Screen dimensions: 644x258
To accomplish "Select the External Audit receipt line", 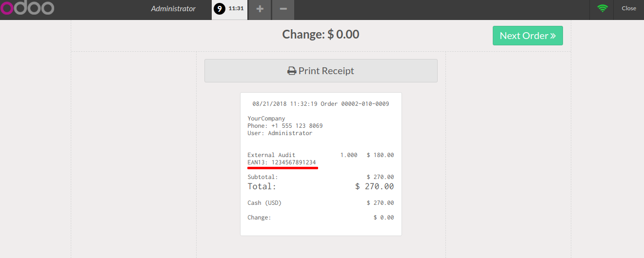I will click(x=321, y=155).
